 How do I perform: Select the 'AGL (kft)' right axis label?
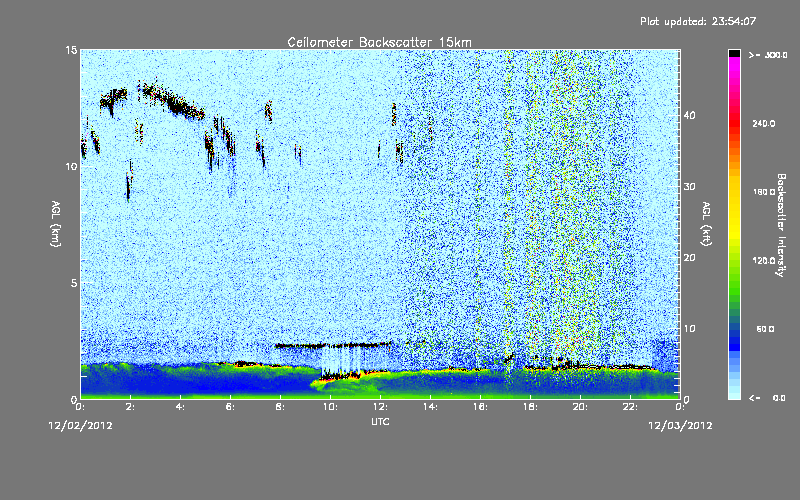(x=706, y=223)
